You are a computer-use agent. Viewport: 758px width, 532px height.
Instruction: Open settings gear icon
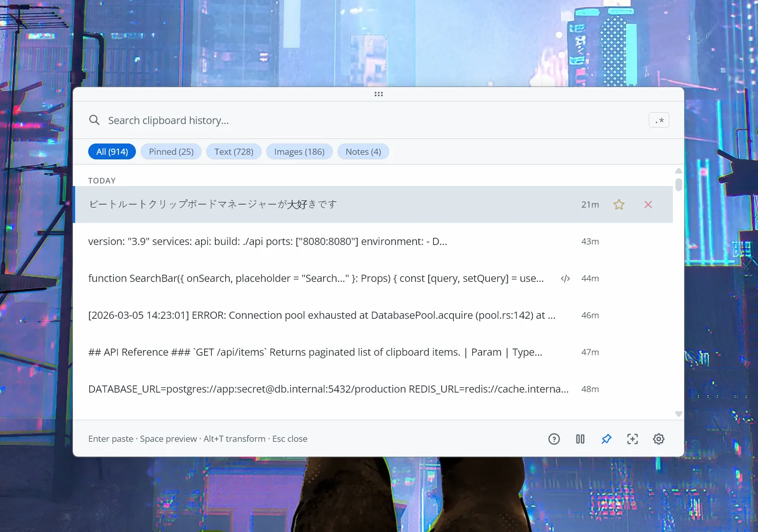point(659,439)
